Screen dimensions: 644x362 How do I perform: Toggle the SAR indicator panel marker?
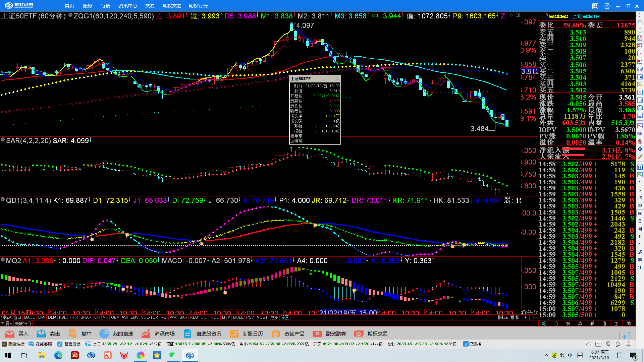point(3,139)
